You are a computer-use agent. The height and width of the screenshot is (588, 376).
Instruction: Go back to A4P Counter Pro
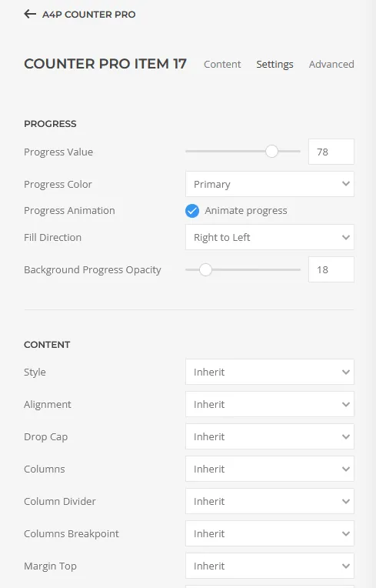(x=88, y=15)
